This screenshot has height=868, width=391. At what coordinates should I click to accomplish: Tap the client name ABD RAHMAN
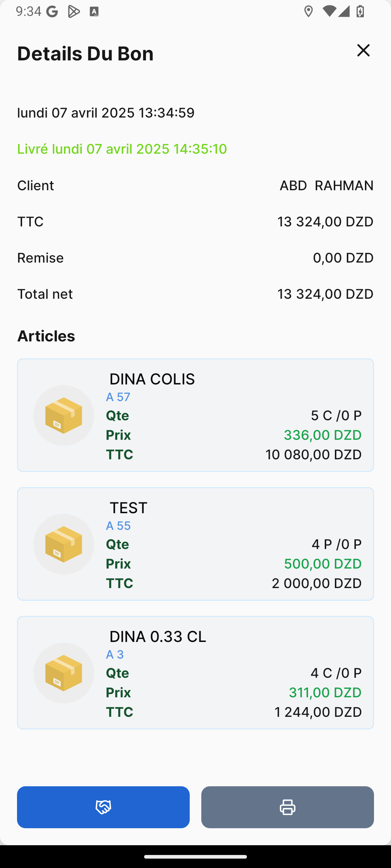pyautogui.click(x=326, y=186)
